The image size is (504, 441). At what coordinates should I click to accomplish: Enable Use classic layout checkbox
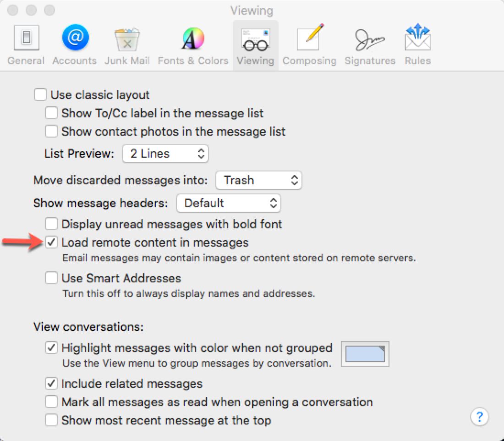pyautogui.click(x=40, y=95)
